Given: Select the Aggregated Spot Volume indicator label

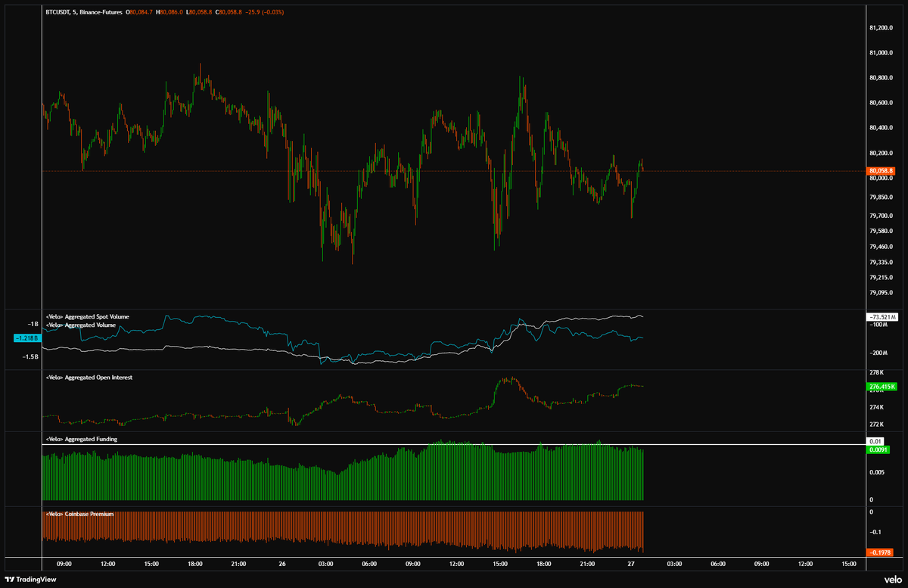Looking at the screenshot, I should point(87,316).
